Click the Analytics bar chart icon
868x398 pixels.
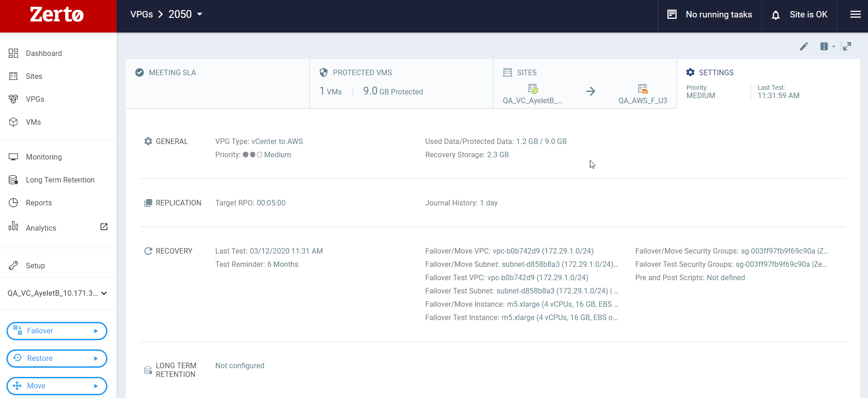pos(13,226)
